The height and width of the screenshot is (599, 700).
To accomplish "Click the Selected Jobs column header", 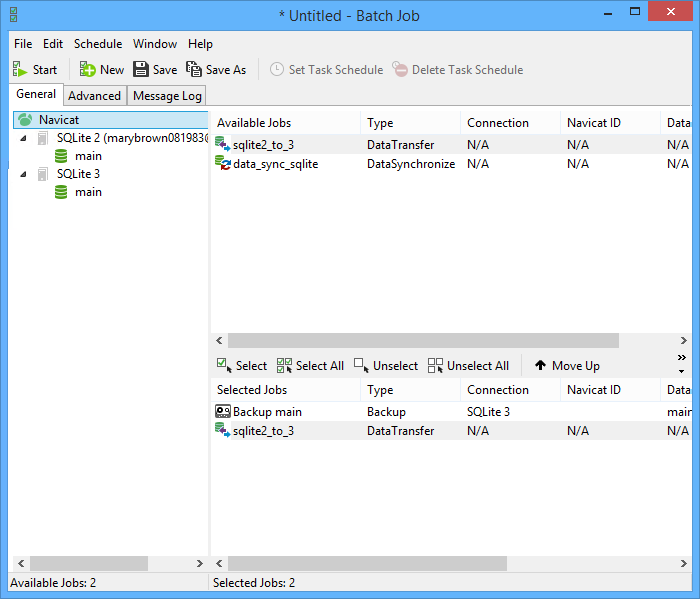I will [286, 390].
